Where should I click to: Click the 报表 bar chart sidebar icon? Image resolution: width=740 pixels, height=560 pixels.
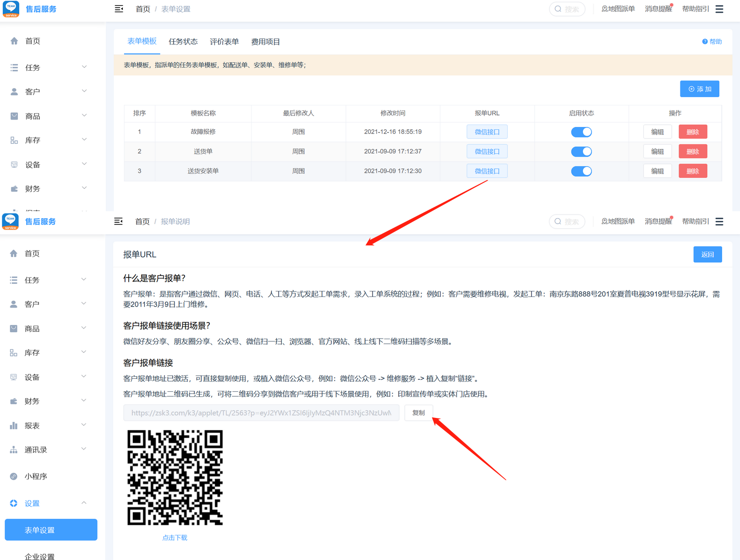click(14, 426)
